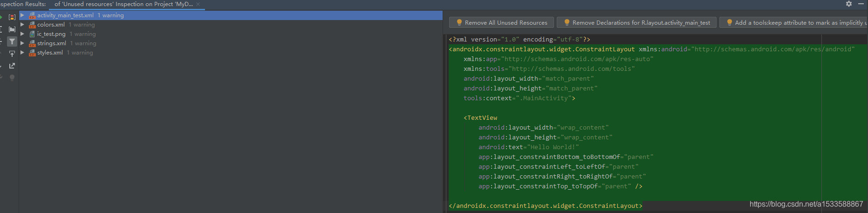This screenshot has height=213, width=868.
Task: Select the strings.xml row
Action: tap(231, 43)
